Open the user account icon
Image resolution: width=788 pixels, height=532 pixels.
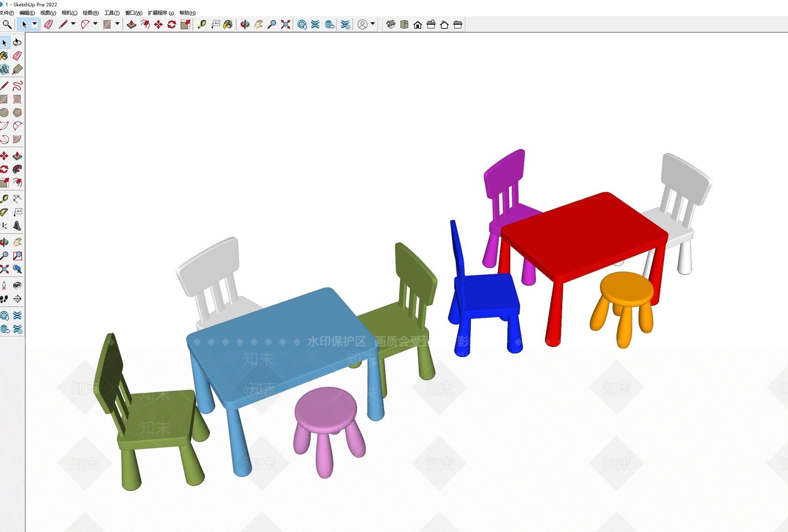point(362,24)
